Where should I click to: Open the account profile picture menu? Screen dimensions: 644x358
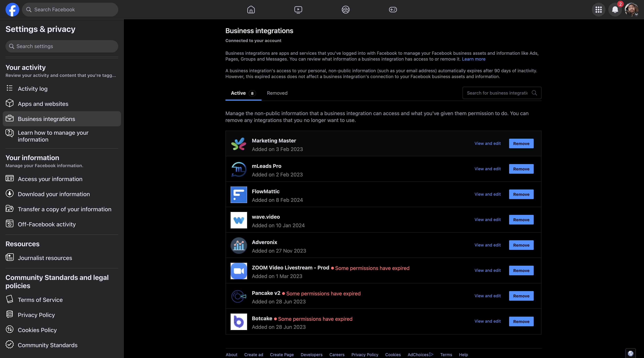coord(631,9)
